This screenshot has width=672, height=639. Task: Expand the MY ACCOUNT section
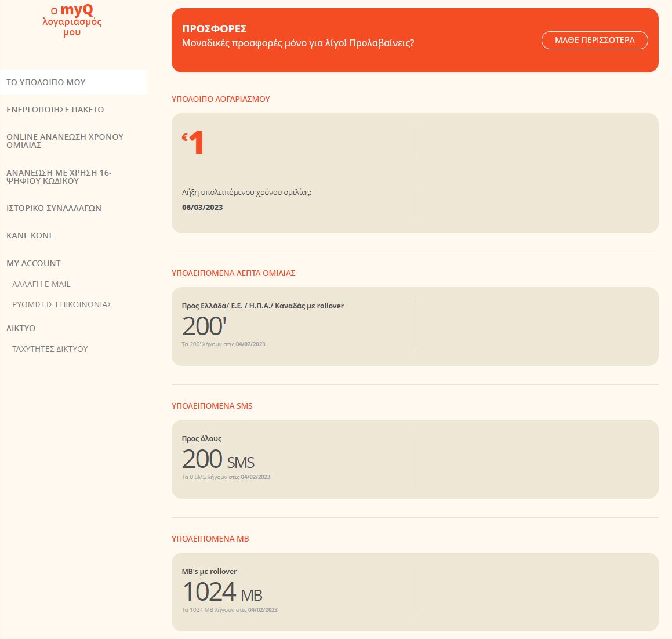pyautogui.click(x=34, y=263)
